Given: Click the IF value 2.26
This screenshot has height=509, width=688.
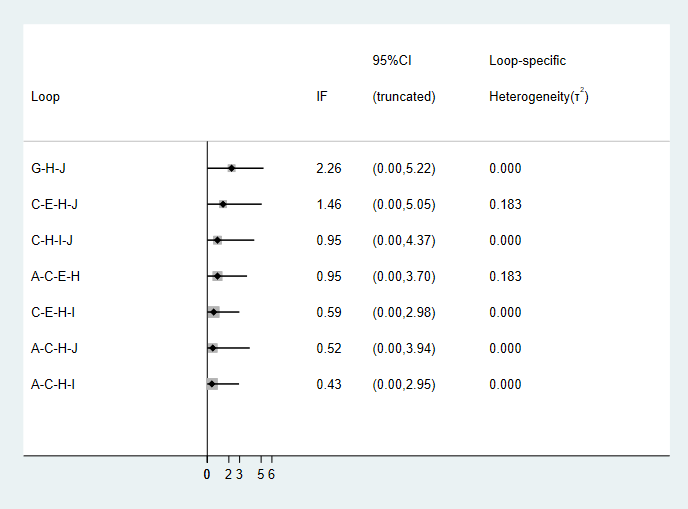Looking at the screenshot, I should 329,168.
